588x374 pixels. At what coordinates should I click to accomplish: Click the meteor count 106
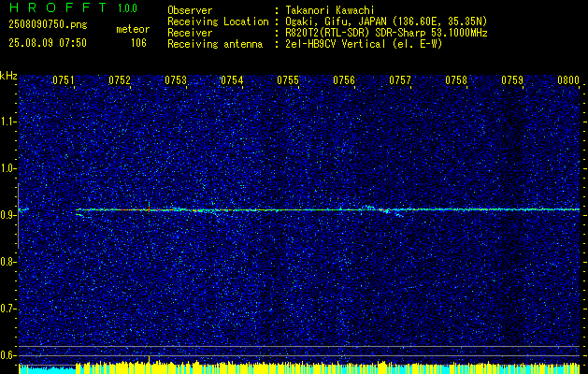(138, 43)
